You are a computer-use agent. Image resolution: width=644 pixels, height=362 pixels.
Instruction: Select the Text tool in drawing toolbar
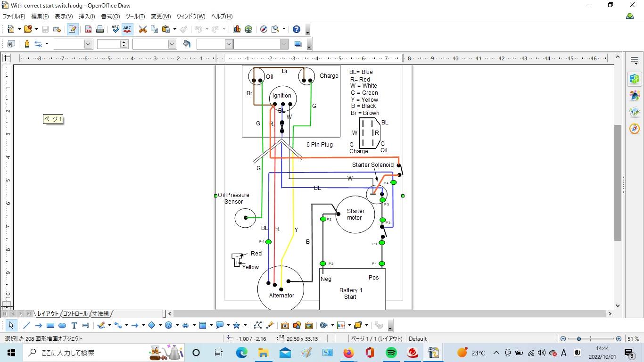point(74,325)
